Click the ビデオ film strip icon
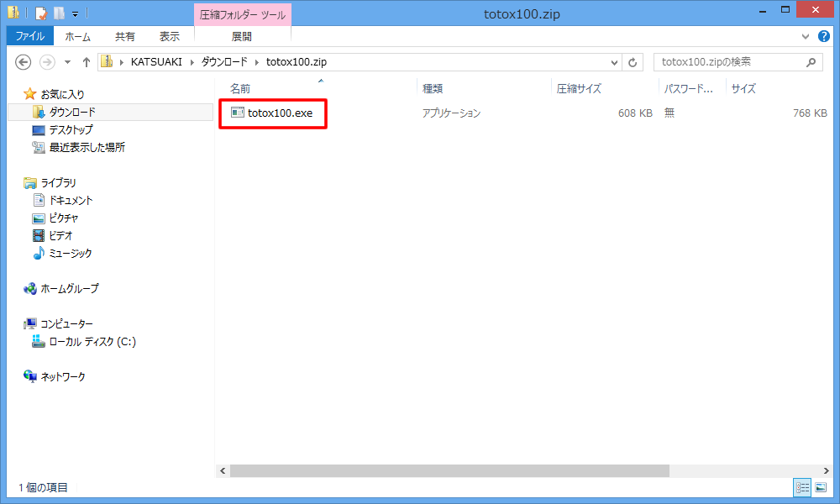The image size is (840, 504). (x=39, y=236)
